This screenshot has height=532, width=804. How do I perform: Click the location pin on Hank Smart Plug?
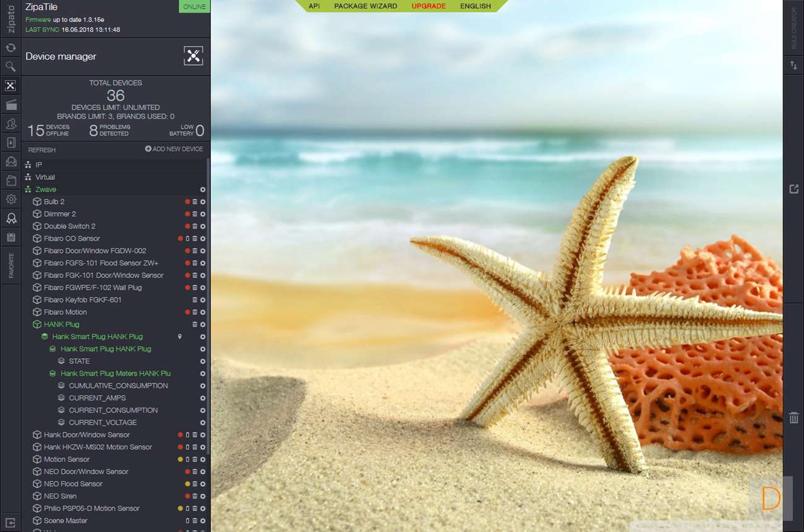(180, 337)
